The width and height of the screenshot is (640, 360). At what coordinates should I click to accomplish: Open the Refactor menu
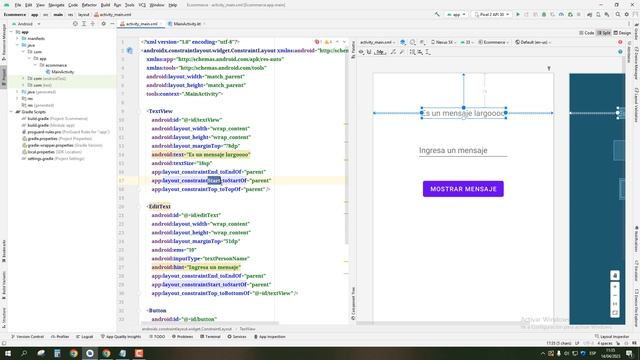point(89,5)
